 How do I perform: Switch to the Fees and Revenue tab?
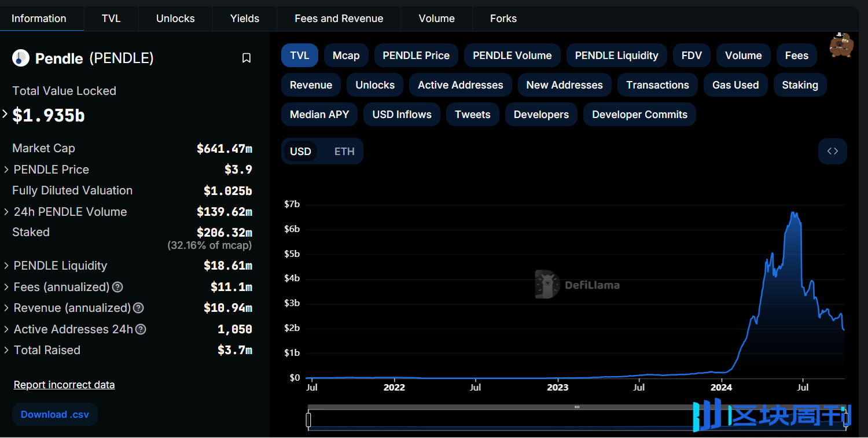[339, 19]
